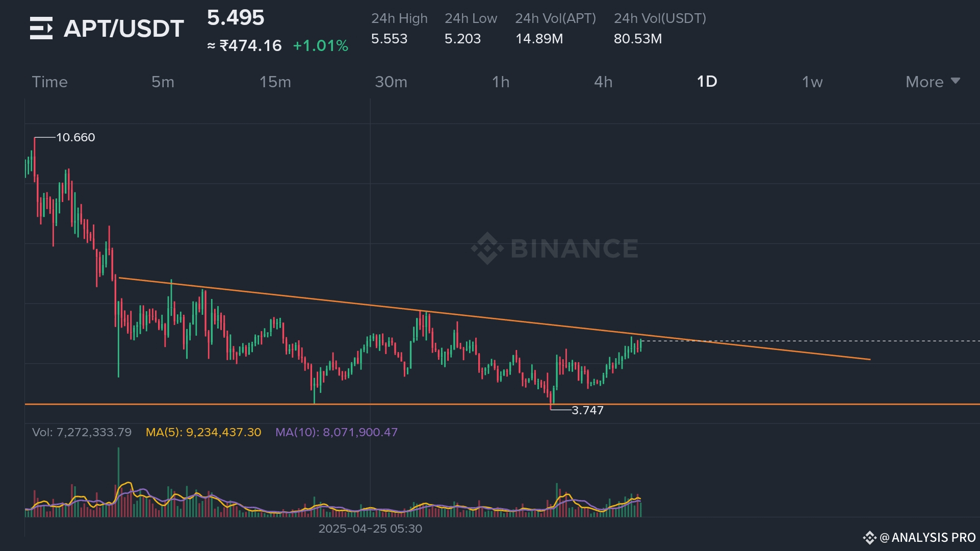Switch to the 4h timeframe

[603, 82]
